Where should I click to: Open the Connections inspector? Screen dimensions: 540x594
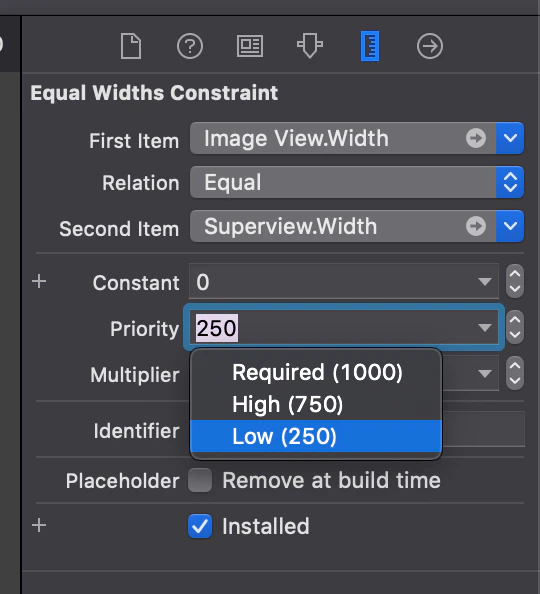pyautogui.click(x=430, y=46)
